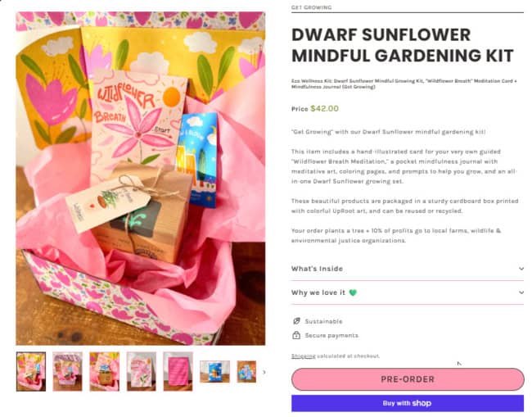The width and height of the screenshot is (532, 417).
Task: Click the main product image
Action: coord(141,179)
